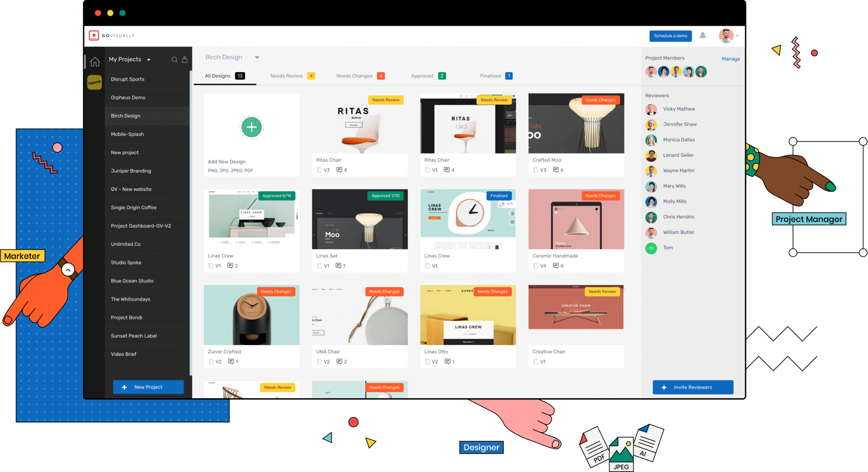
Task: Click the notification bell icon
Action: coord(703,36)
